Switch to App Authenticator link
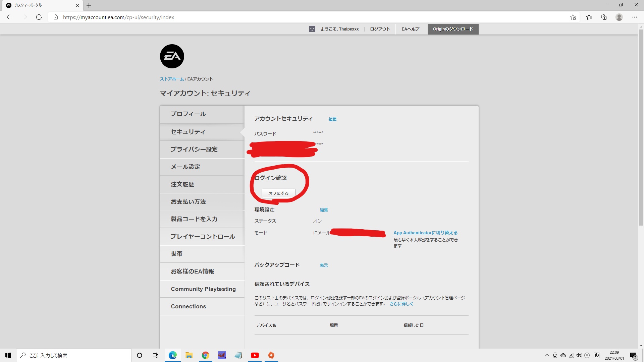Viewport: 644px width, 362px height. tap(425, 233)
